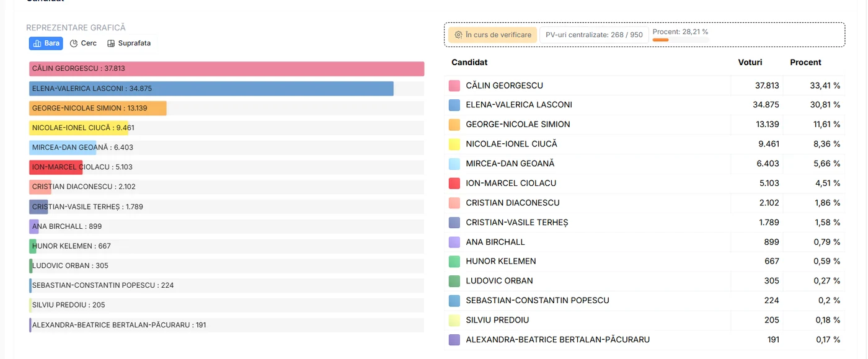Click Elena-Valerica Lasconi's blue color swatch
Viewport: 868px width, 359px height.
pyautogui.click(x=454, y=105)
